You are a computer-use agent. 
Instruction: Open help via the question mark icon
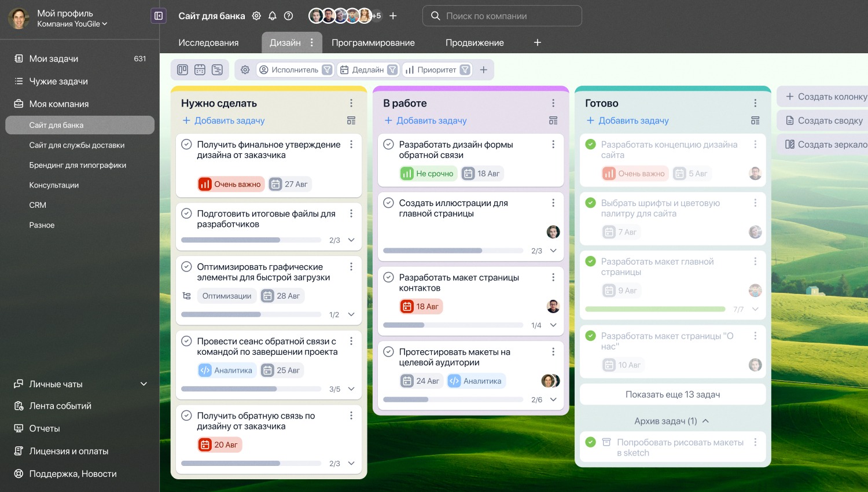pyautogui.click(x=289, y=16)
